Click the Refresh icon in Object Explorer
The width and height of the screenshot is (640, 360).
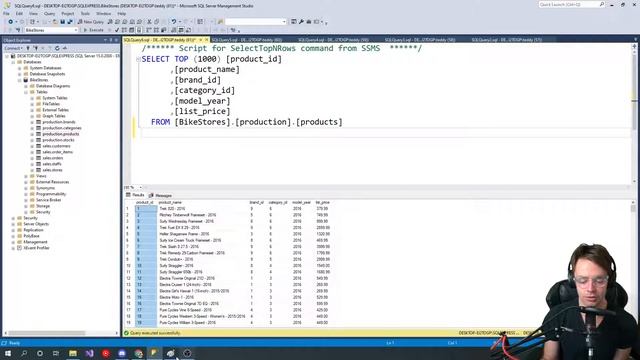pyautogui.click(x=57, y=48)
